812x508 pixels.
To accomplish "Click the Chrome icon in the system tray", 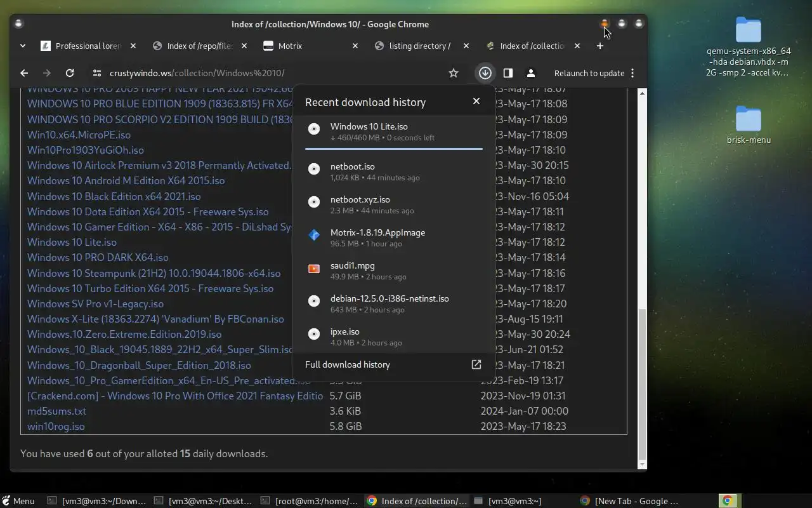I will tap(727, 501).
